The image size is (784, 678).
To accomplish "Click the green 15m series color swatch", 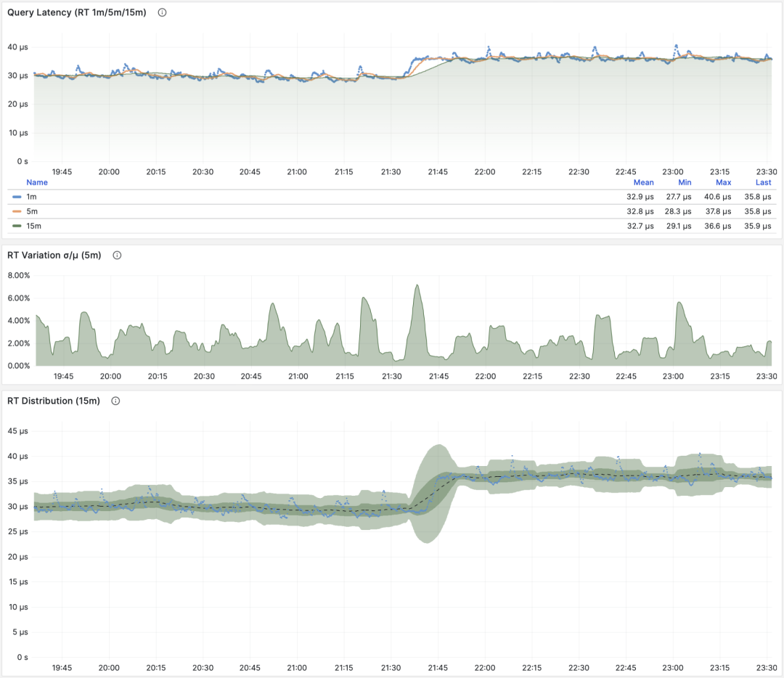I will tap(17, 226).
